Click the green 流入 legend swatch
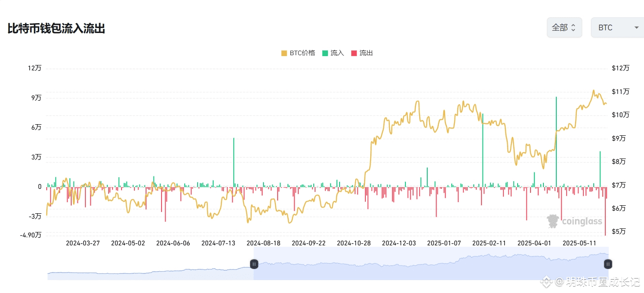Viewport: 644px width, 293px height. point(325,53)
